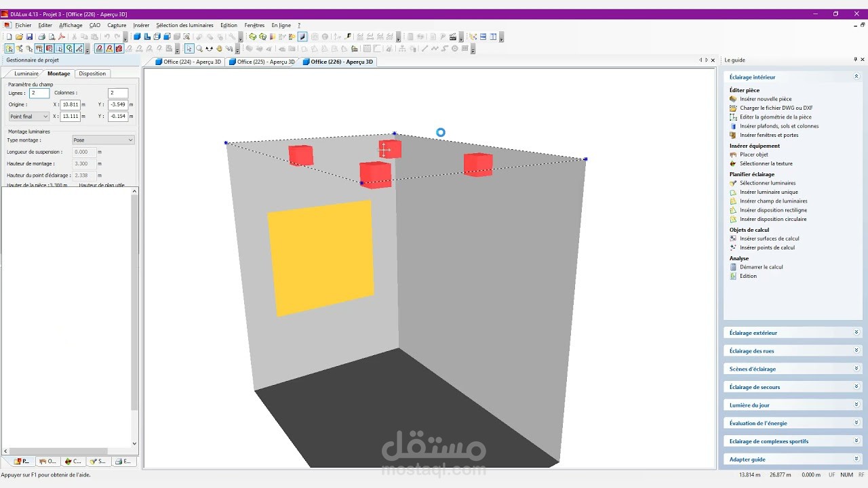
Task: Toggle the second red-lock snap button
Action: pyautogui.click(x=109, y=49)
